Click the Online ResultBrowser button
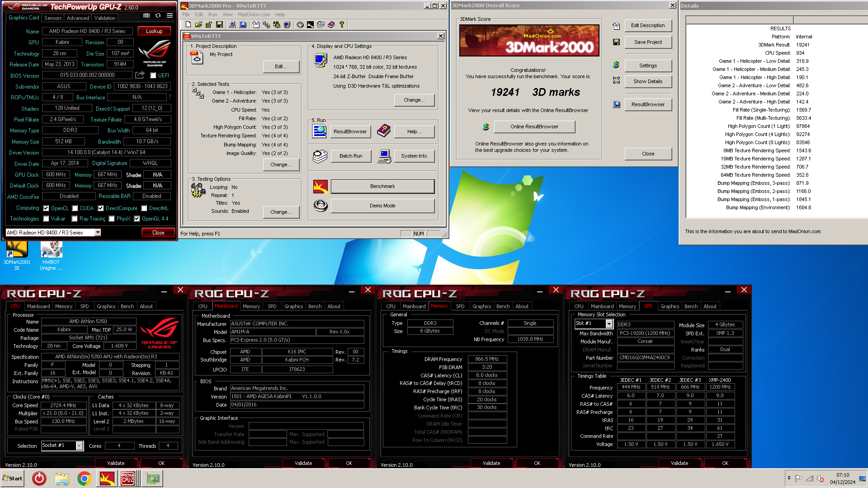Viewport: 868px width, 488px height. (534, 127)
